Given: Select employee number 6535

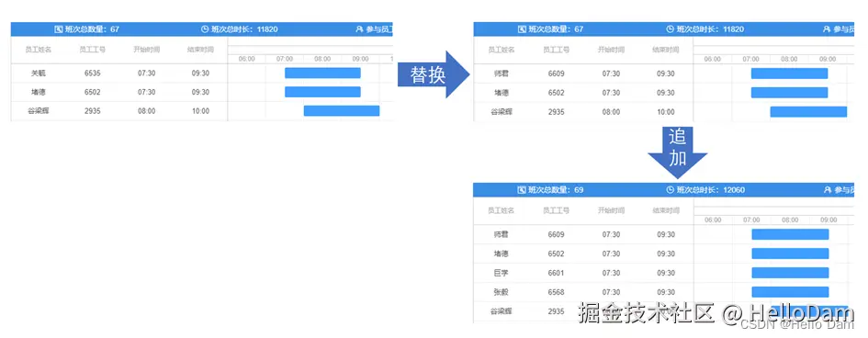Looking at the screenshot, I should click(93, 73).
